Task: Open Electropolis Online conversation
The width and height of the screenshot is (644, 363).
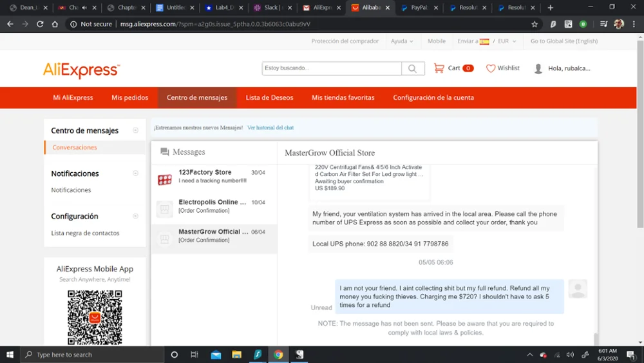Action: click(214, 209)
